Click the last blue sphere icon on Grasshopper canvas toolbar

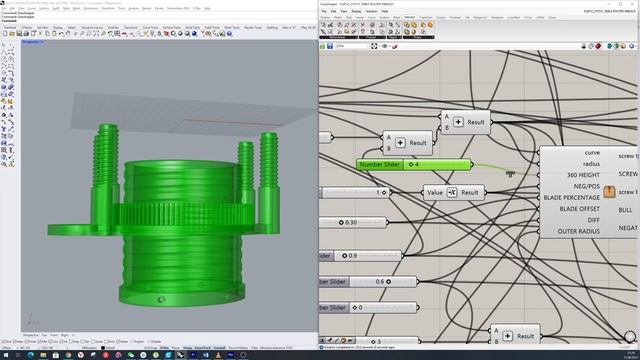[631, 46]
